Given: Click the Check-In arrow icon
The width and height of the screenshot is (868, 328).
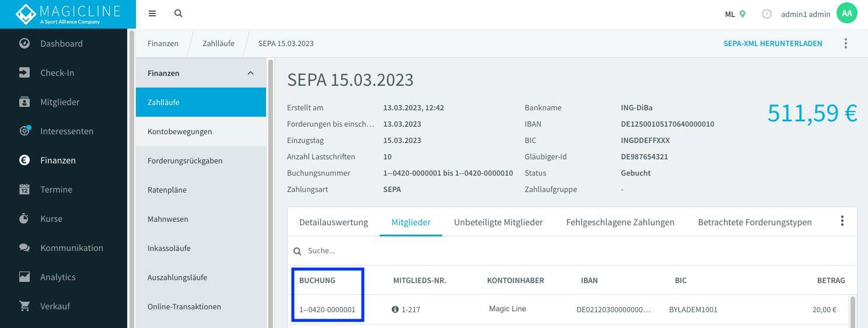Looking at the screenshot, I should (x=24, y=72).
